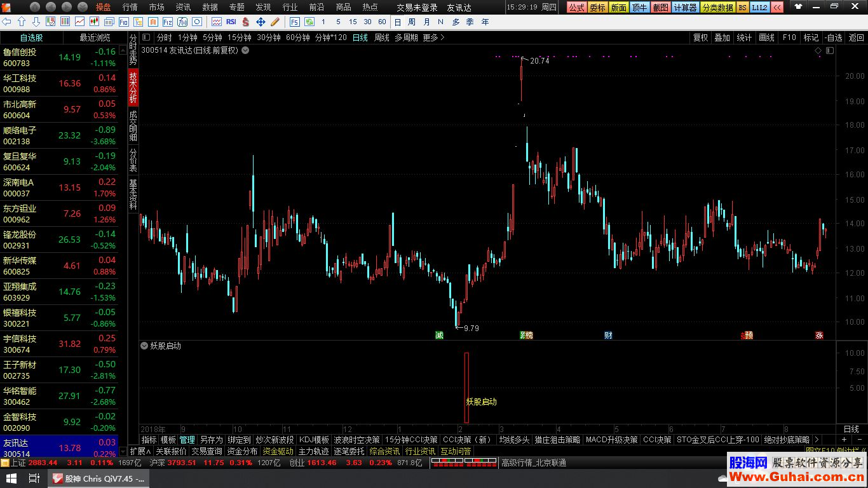Select the 周线 weekly period

click(x=381, y=37)
